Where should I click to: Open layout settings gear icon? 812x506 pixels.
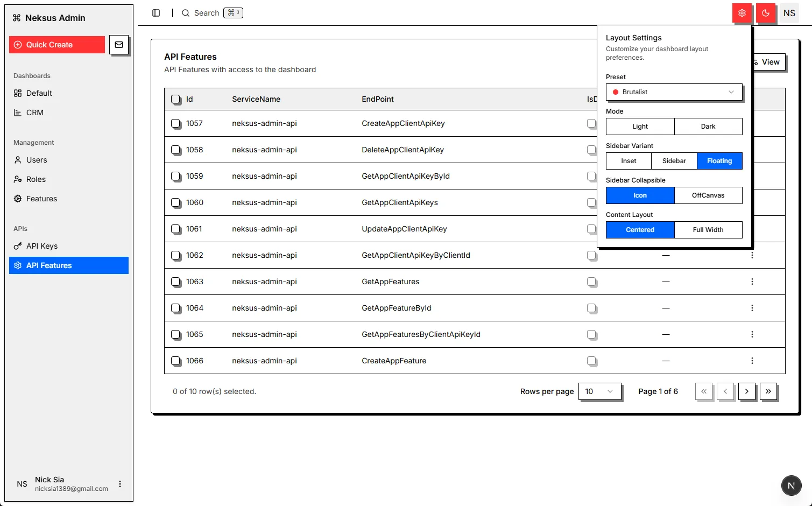[742, 13]
